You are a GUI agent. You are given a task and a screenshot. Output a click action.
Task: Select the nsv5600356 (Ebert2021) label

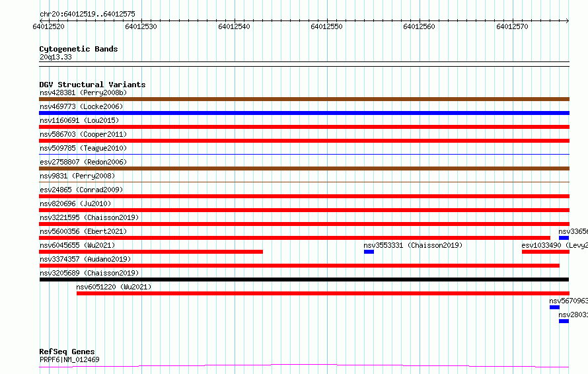tap(83, 231)
